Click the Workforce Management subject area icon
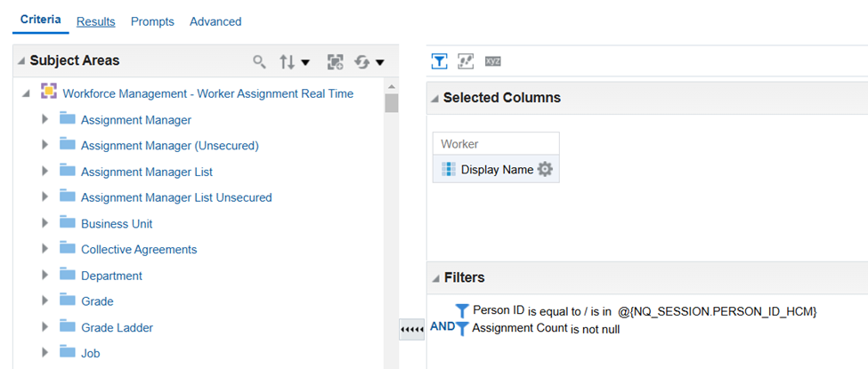The width and height of the screenshot is (868, 369). (x=49, y=92)
